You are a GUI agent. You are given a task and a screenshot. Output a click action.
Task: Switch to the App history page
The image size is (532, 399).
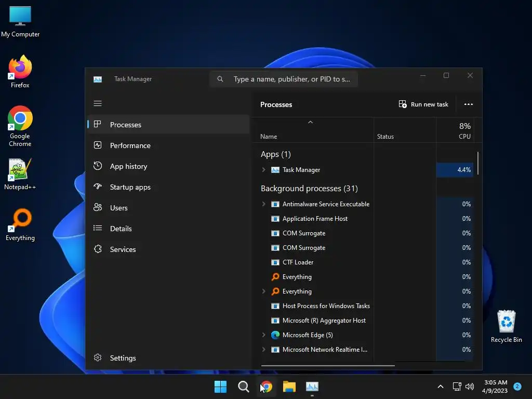[169, 166]
